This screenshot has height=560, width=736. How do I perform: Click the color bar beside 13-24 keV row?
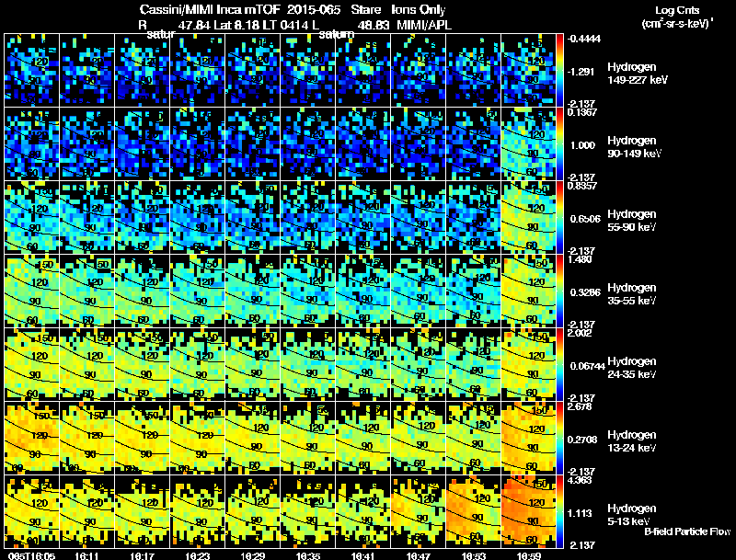tap(560, 439)
